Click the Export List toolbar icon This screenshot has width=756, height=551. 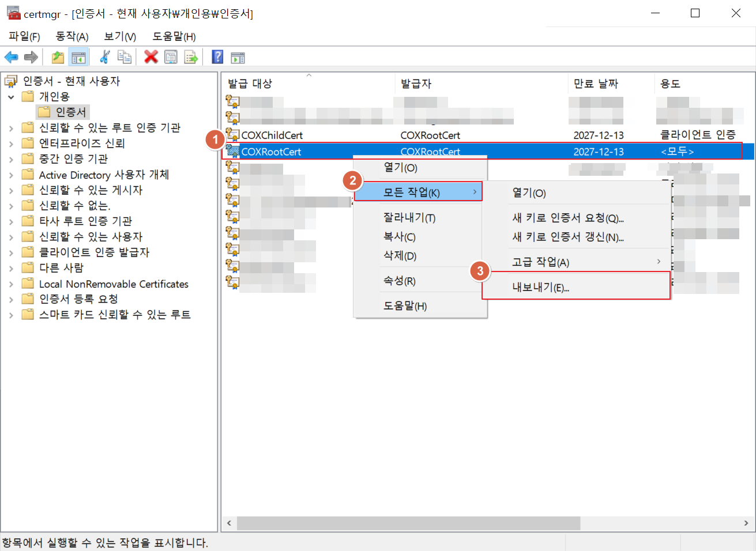pos(191,57)
